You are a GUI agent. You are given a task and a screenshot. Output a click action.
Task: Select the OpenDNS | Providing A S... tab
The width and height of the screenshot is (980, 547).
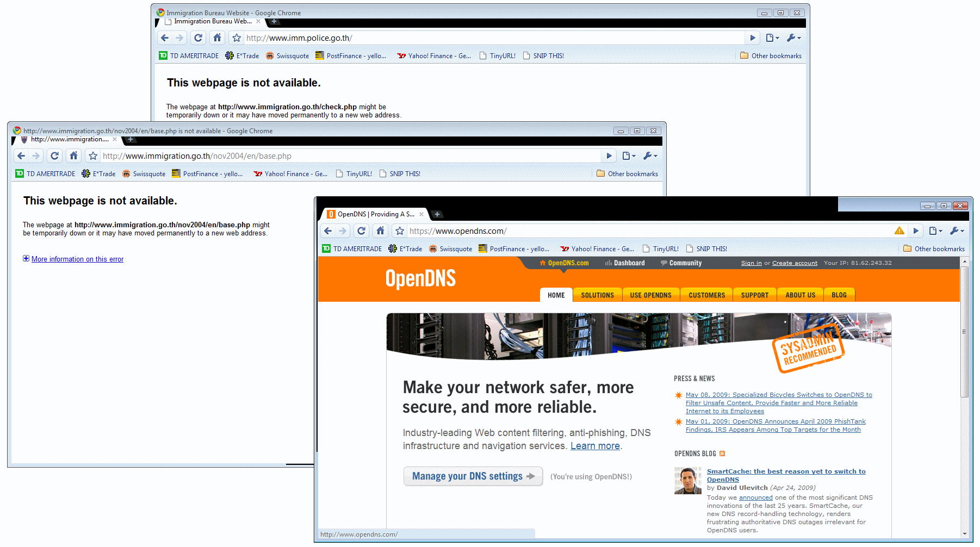[x=375, y=214]
